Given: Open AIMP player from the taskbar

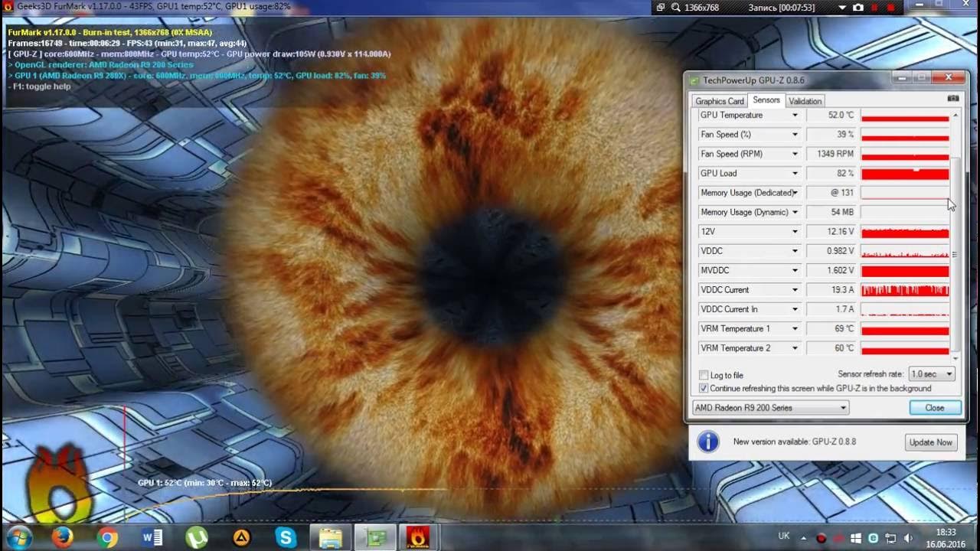Looking at the screenshot, I should tap(241, 537).
